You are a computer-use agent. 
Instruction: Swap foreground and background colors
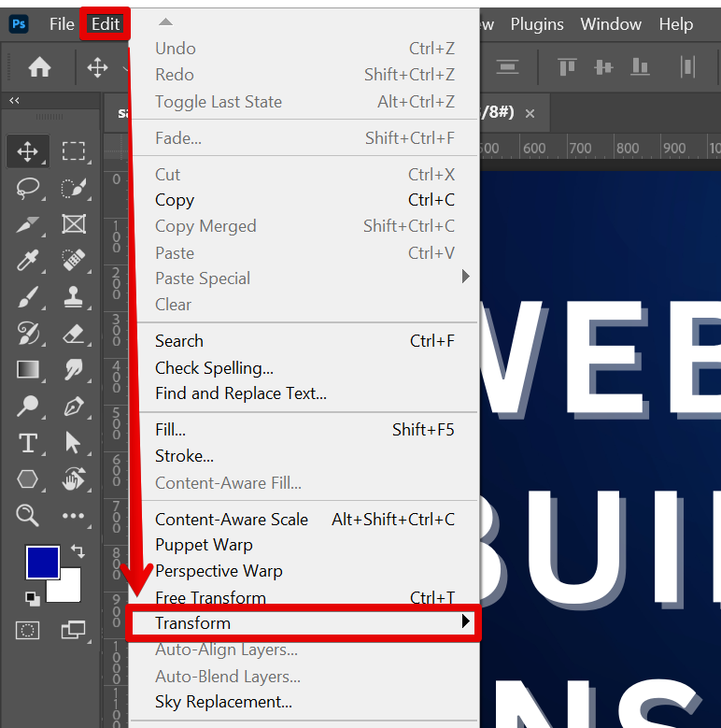pyautogui.click(x=78, y=551)
